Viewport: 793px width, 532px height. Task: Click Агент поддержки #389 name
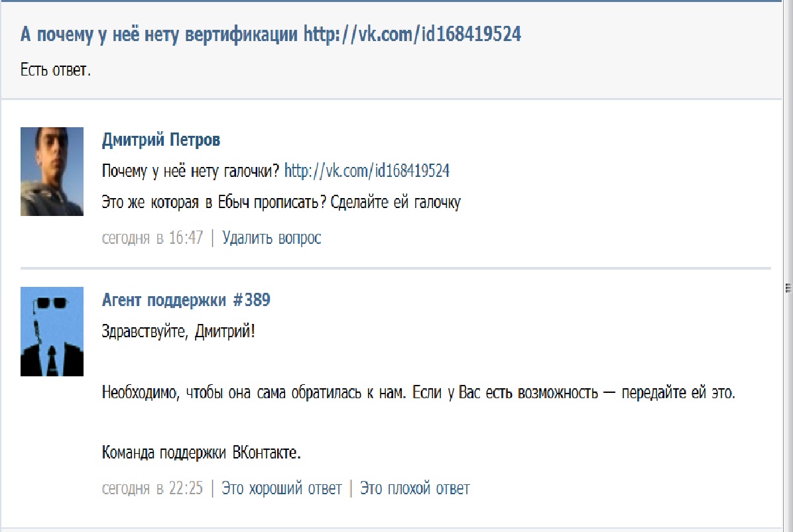click(186, 300)
